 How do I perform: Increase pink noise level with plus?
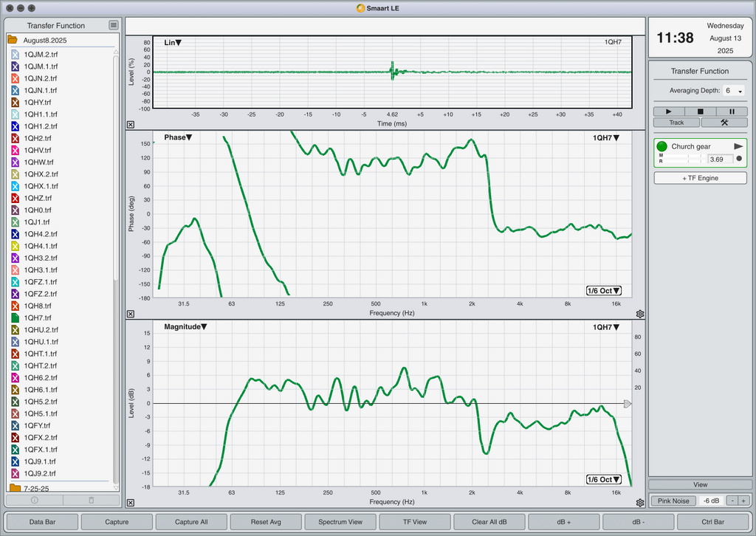[744, 501]
